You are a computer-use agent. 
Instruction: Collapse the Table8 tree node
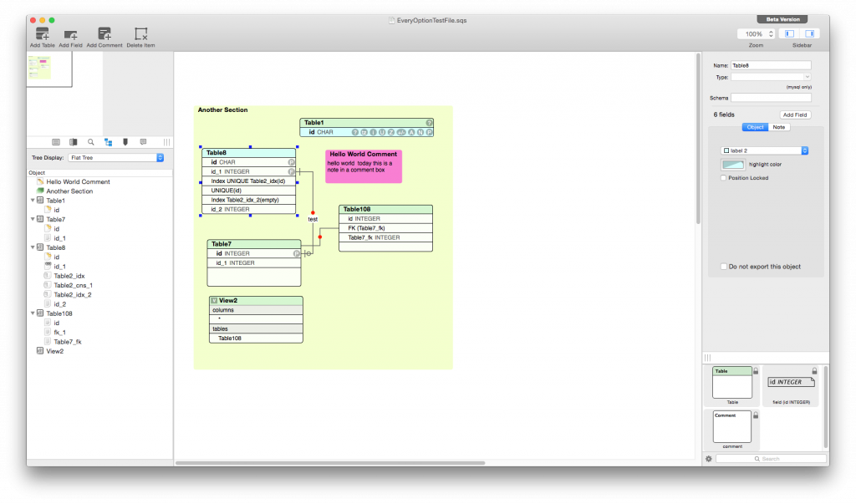(33, 247)
